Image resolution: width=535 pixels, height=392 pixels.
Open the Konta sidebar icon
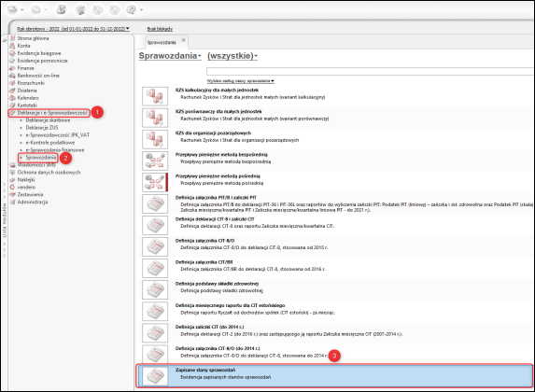pos(12,46)
